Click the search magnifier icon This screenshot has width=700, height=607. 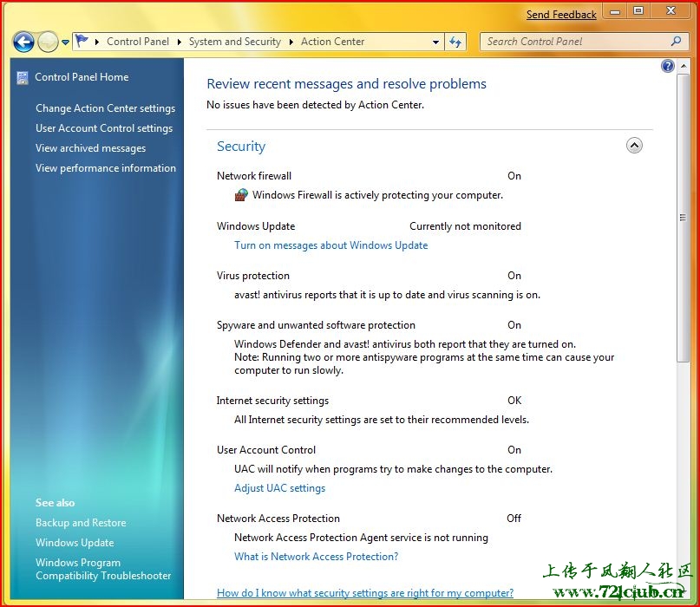coord(677,42)
